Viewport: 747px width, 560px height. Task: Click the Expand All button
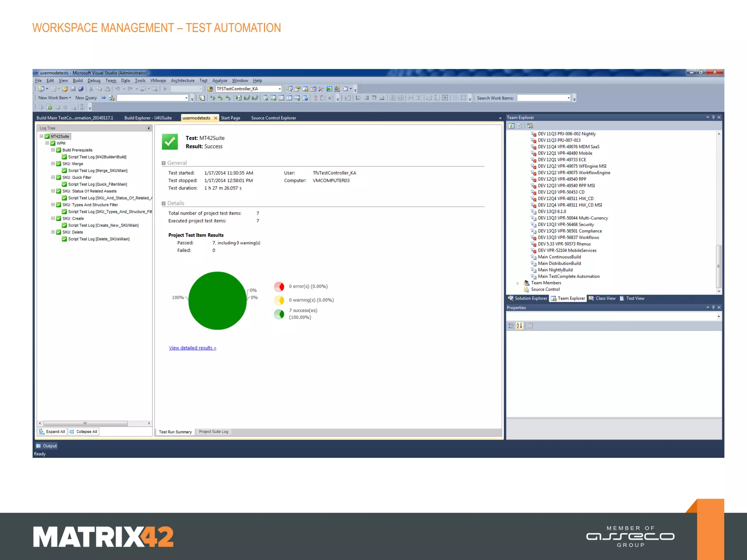tap(52, 432)
